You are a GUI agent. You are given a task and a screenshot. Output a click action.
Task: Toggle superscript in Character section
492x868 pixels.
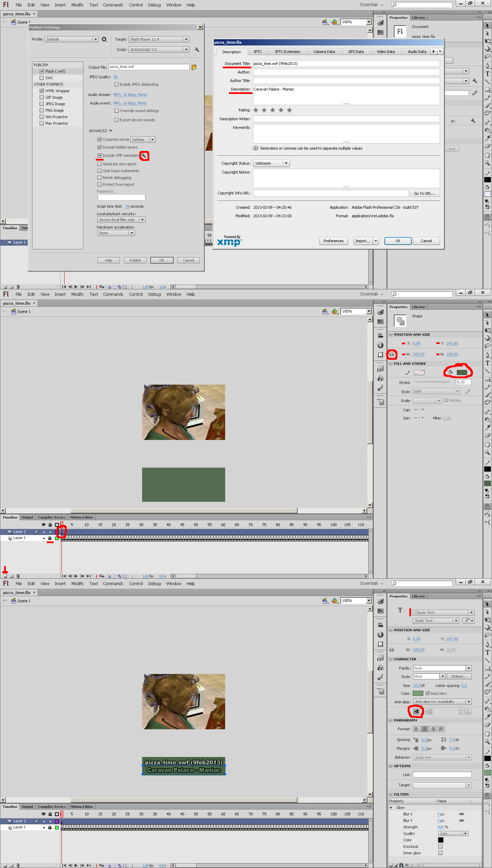[x=461, y=712]
